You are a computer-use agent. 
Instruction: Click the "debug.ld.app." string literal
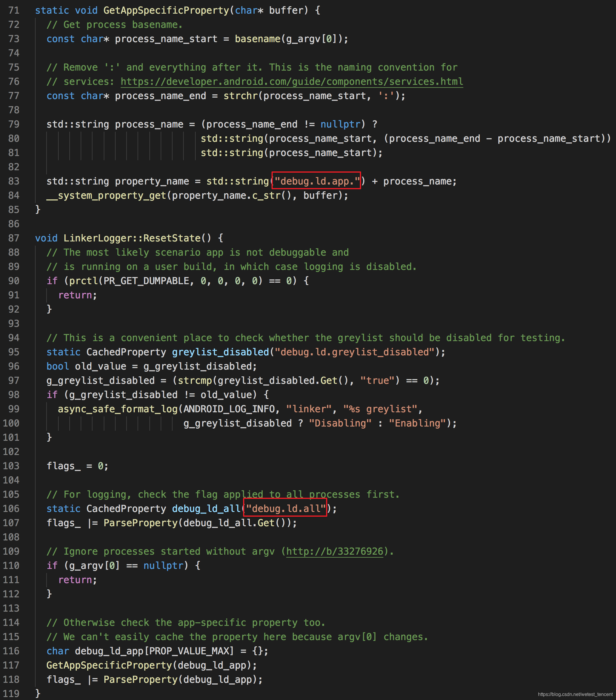coord(316,181)
